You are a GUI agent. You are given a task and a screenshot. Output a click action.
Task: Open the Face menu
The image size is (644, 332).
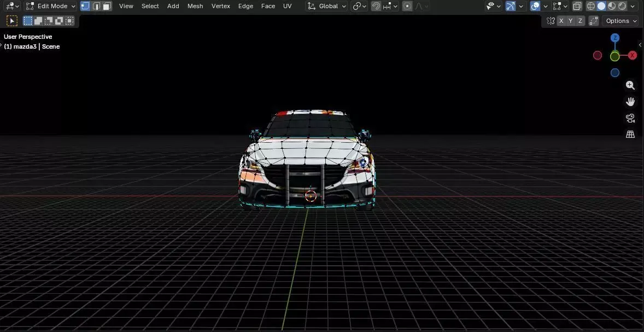[x=268, y=6]
